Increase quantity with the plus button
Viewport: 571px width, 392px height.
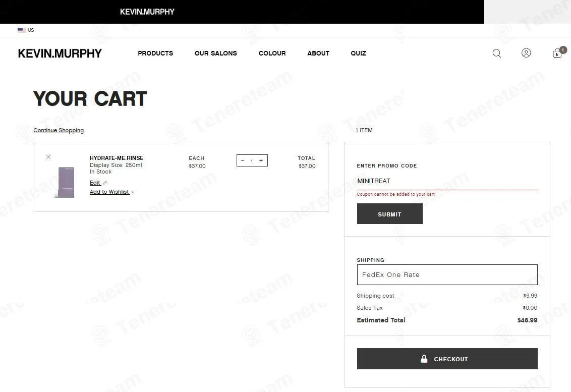point(261,160)
